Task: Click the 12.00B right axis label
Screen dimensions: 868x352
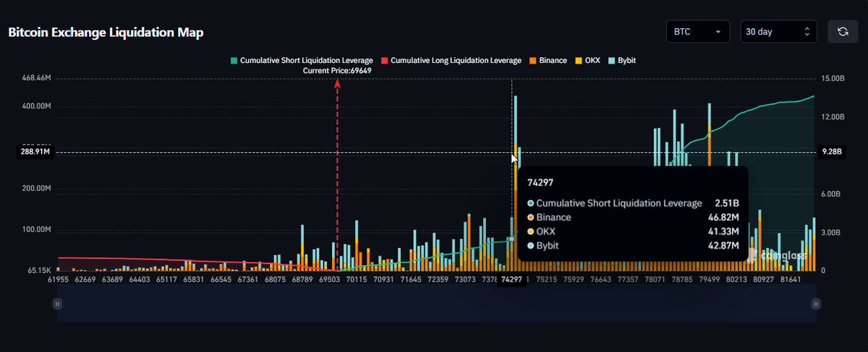Action: [x=834, y=117]
